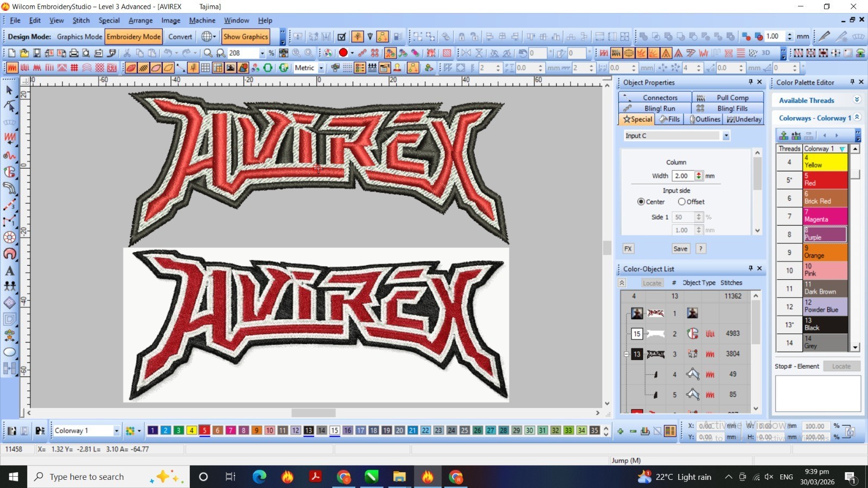Click the Show Grid icon
Image resolution: width=868 pixels, height=488 pixels.
206,68
